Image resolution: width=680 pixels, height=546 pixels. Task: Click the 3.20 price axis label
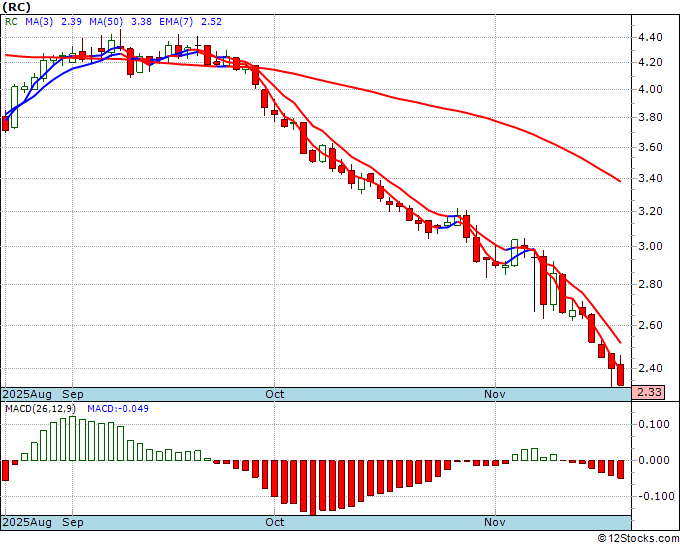(650, 212)
